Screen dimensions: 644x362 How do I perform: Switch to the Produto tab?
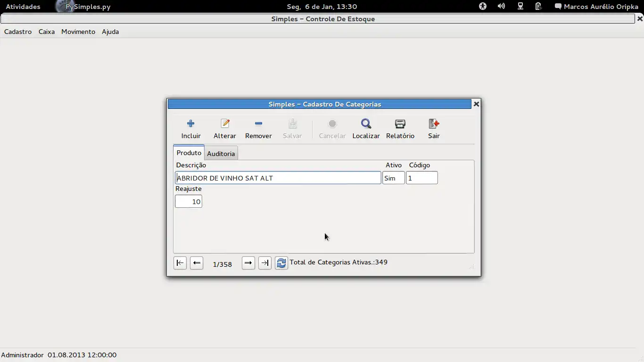point(189,153)
